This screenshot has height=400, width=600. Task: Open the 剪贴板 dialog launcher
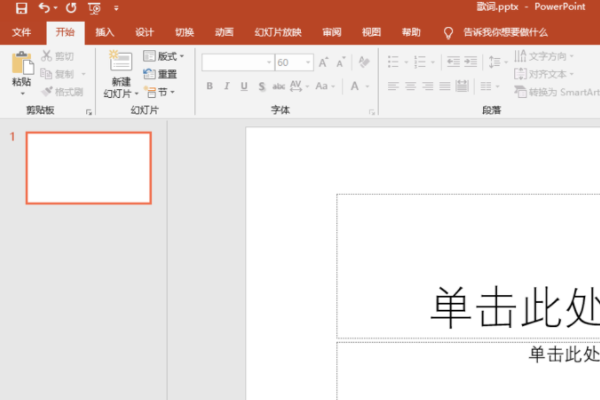point(89,112)
